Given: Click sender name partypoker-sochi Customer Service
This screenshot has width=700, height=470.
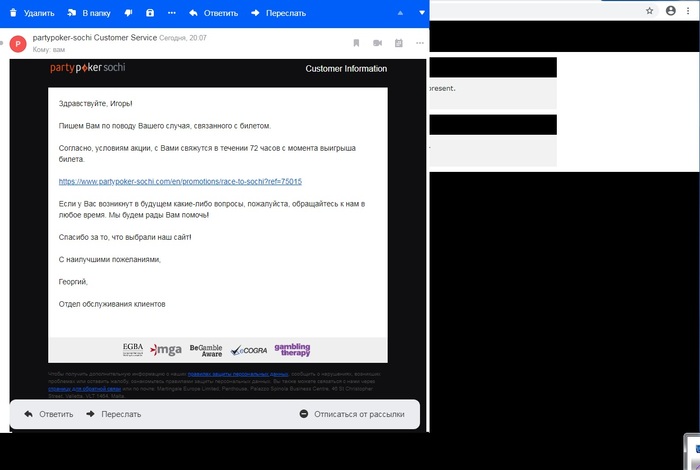Looking at the screenshot, I should pyautogui.click(x=95, y=37).
